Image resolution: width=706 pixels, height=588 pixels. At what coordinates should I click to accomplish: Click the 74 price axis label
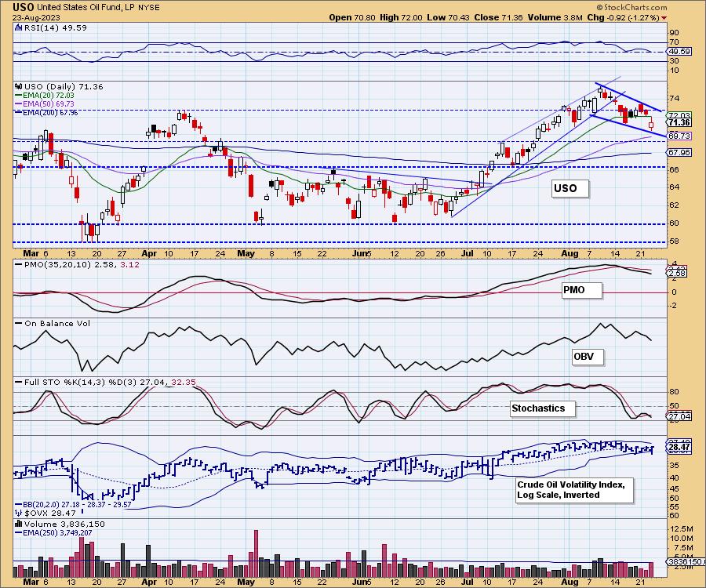pyautogui.click(x=674, y=98)
